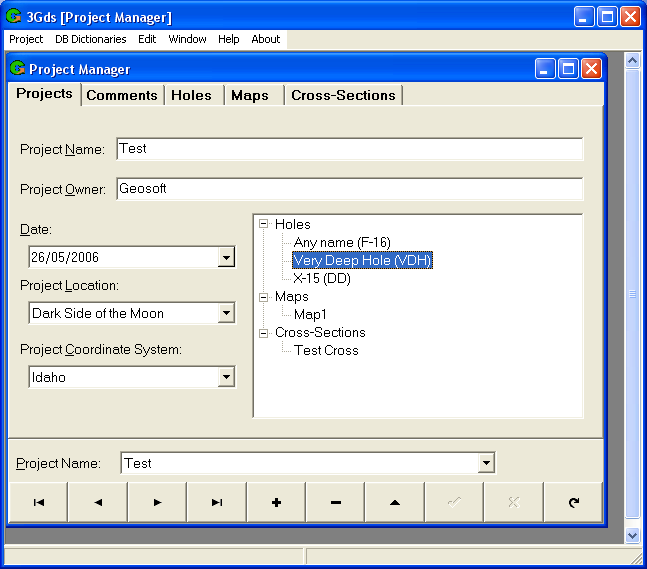Screen dimensions: 647x569
Task: Collapse the Maps tree node
Action: [263, 297]
